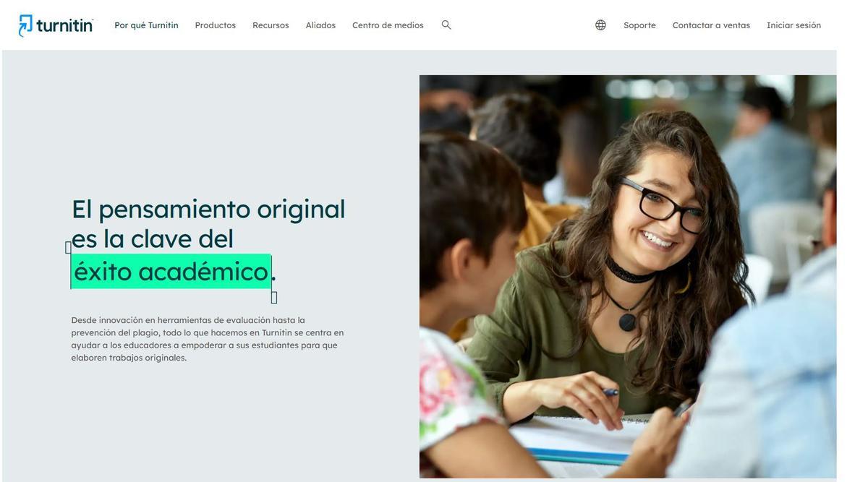Click the Turnitin arrow logo icon
This screenshot has height=482, width=868.
pos(25,25)
